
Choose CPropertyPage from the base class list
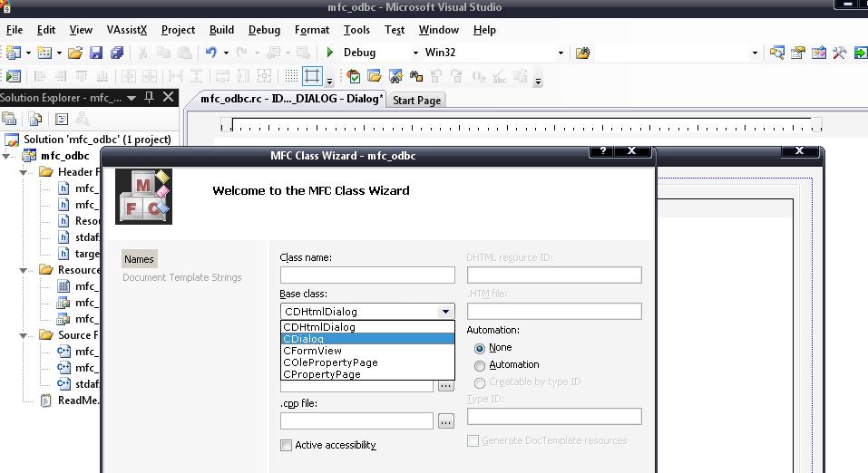[x=367, y=374]
